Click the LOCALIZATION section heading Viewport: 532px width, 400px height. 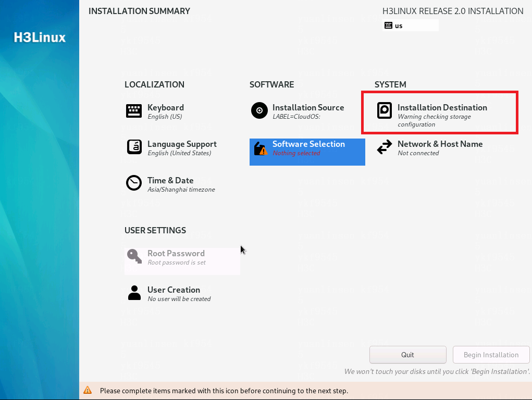[154, 84]
